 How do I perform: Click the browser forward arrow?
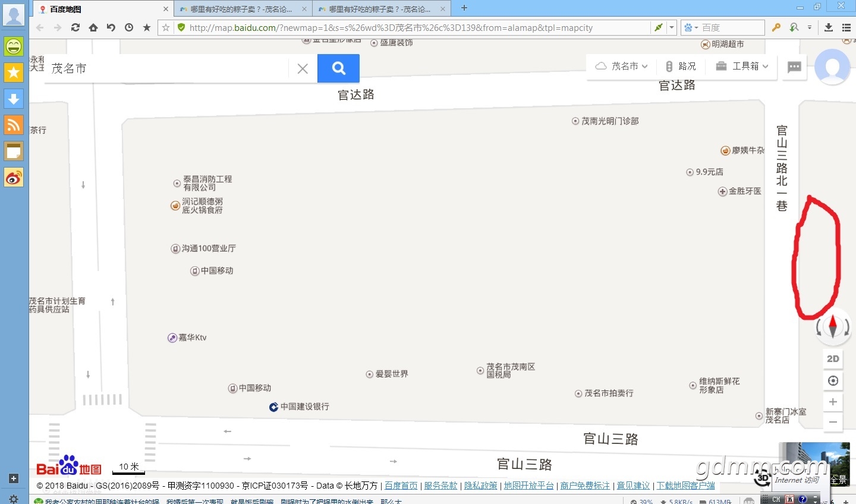[58, 27]
